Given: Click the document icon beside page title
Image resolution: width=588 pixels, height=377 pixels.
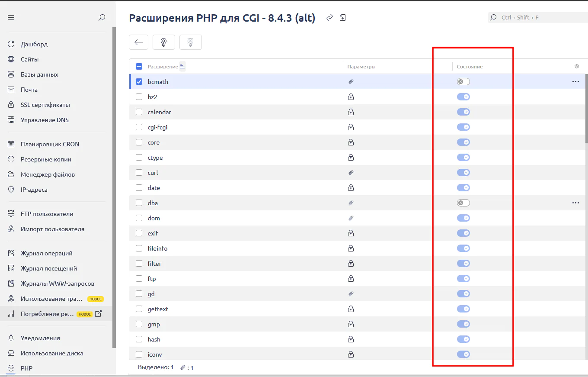Looking at the screenshot, I should click(x=342, y=18).
